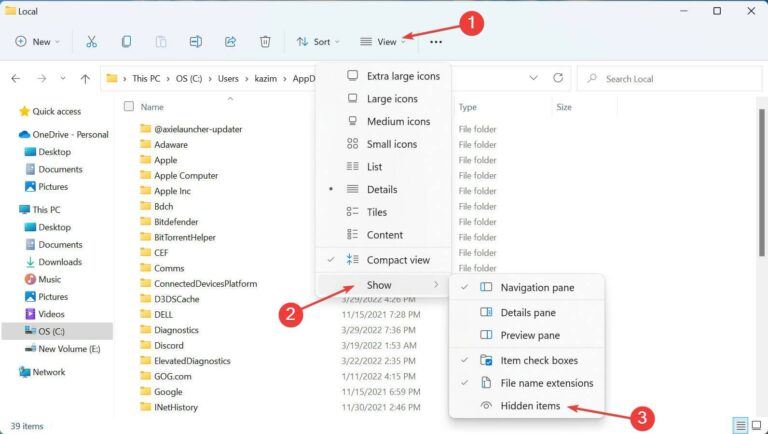Open the Sort dropdown
This screenshot has width=768, height=434.
click(318, 42)
